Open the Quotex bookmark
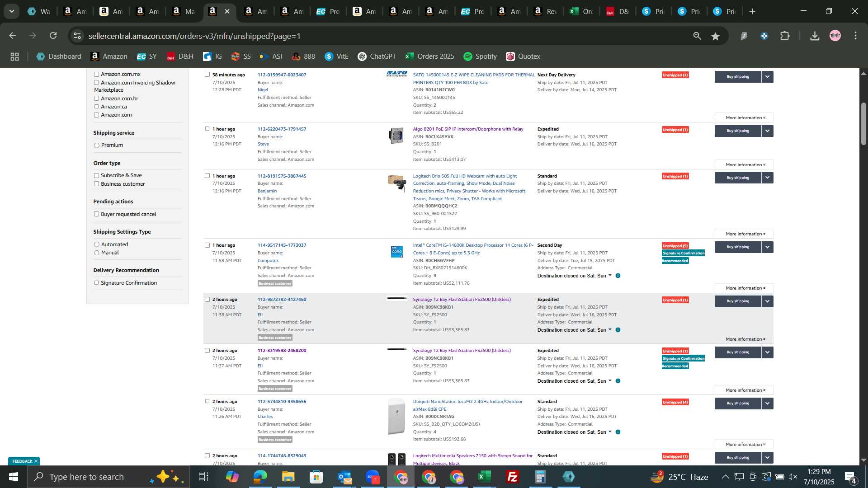 523,56
